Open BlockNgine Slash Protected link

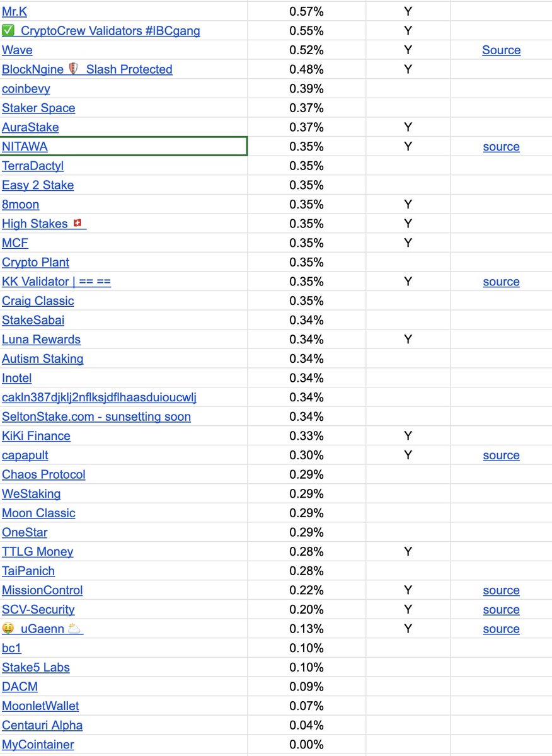point(87,69)
